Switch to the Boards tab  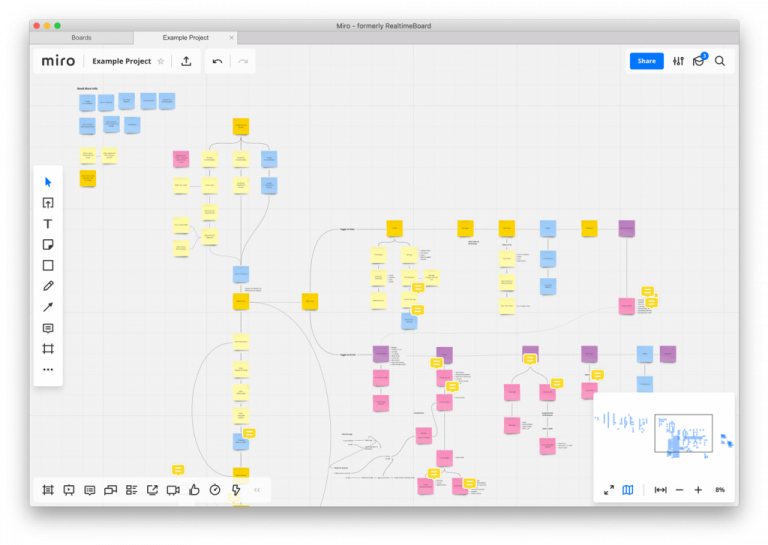tap(81, 38)
